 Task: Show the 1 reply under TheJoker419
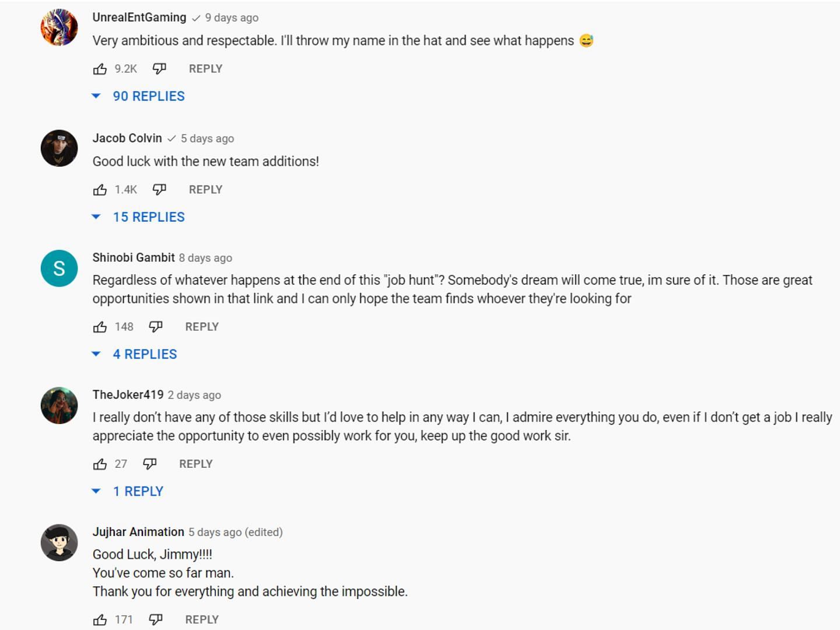pyautogui.click(x=138, y=491)
